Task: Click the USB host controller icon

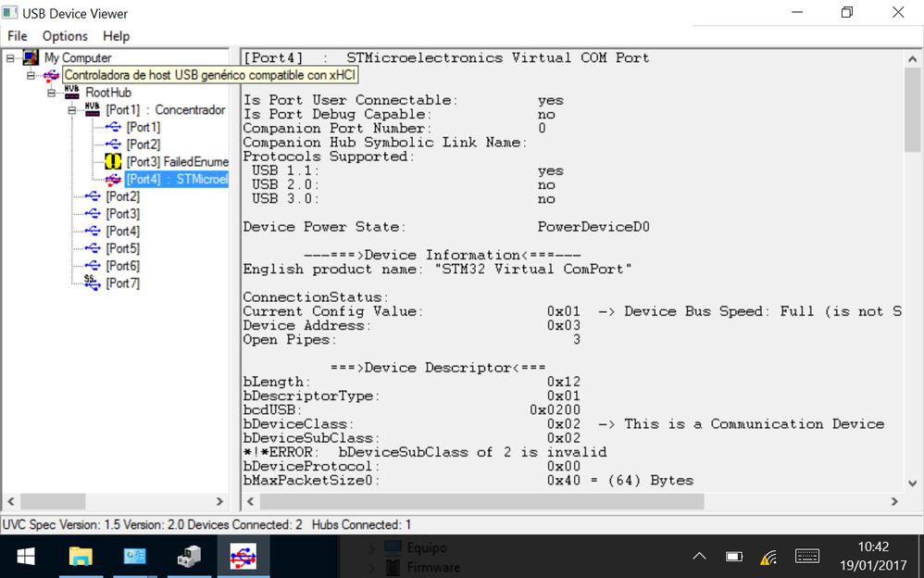Action: tap(51, 75)
